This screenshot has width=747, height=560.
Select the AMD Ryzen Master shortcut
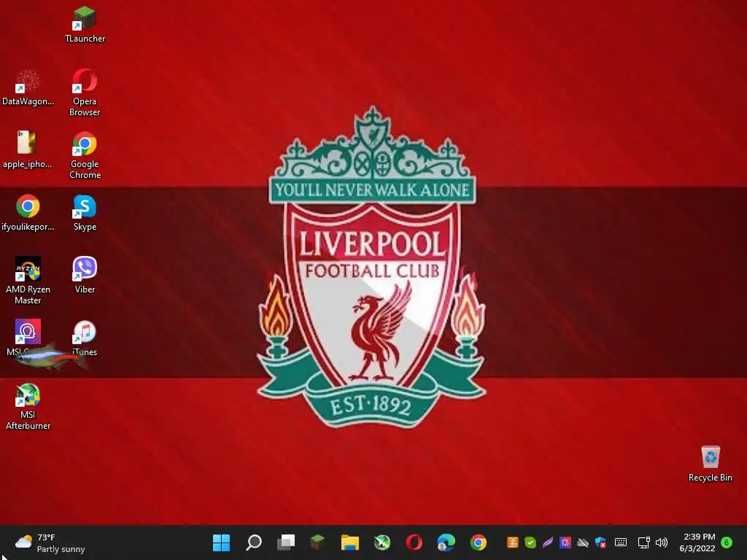tap(28, 281)
